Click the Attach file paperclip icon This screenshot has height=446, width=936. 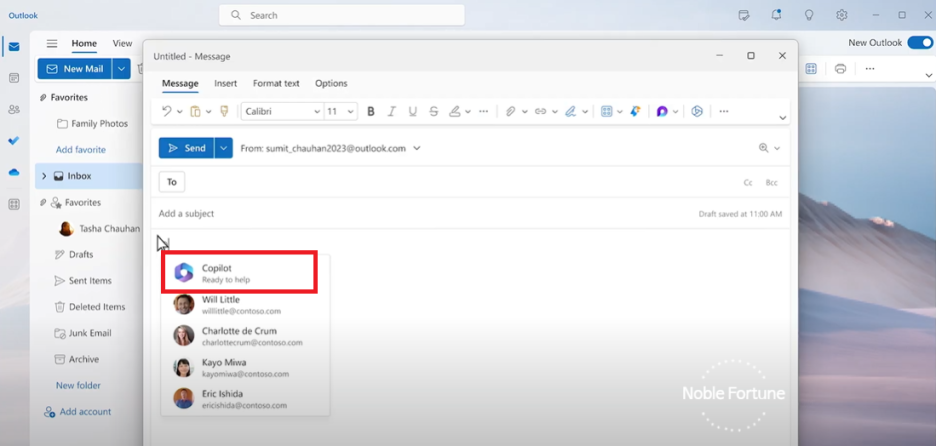[x=510, y=111]
